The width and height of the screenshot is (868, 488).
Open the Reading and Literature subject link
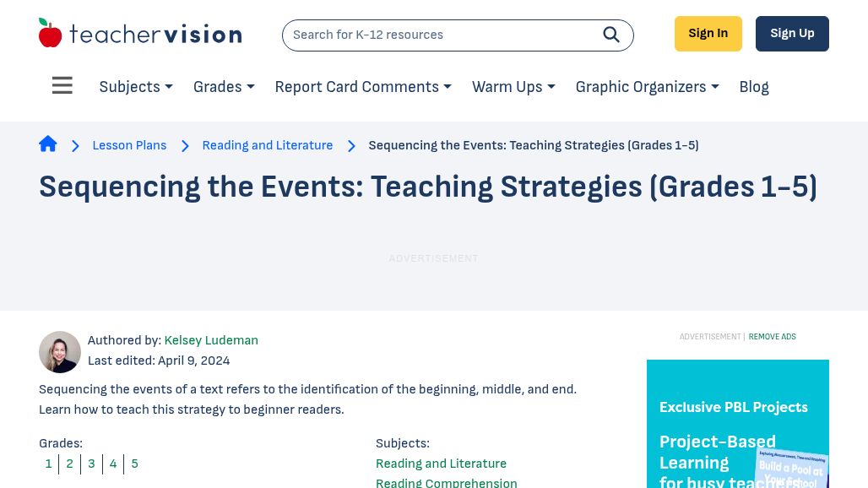[441, 464]
